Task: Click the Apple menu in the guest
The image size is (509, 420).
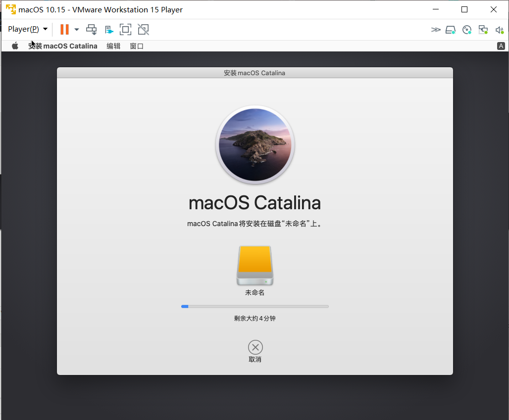Action: coord(15,46)
